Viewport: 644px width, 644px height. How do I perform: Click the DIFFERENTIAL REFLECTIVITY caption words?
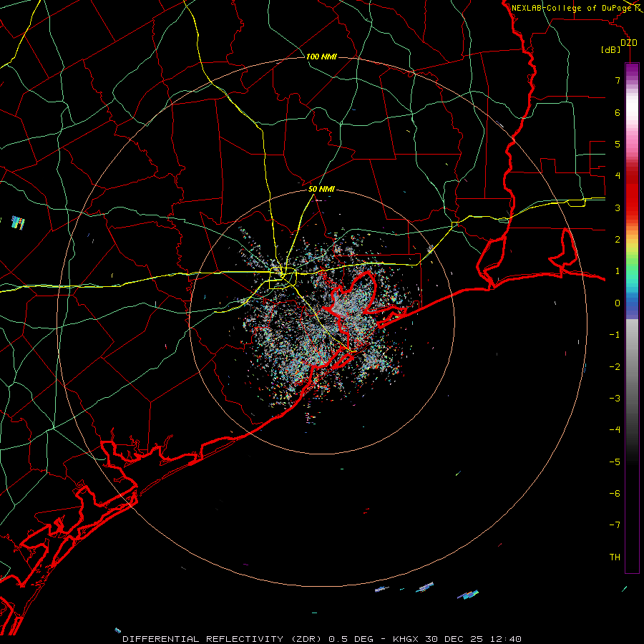pyautogui.click(x=203, y=639)
